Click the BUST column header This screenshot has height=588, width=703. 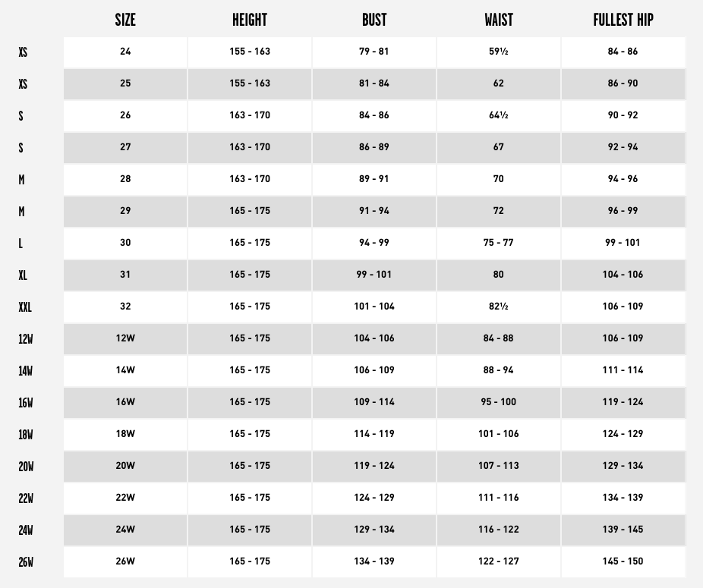point(374,20)
